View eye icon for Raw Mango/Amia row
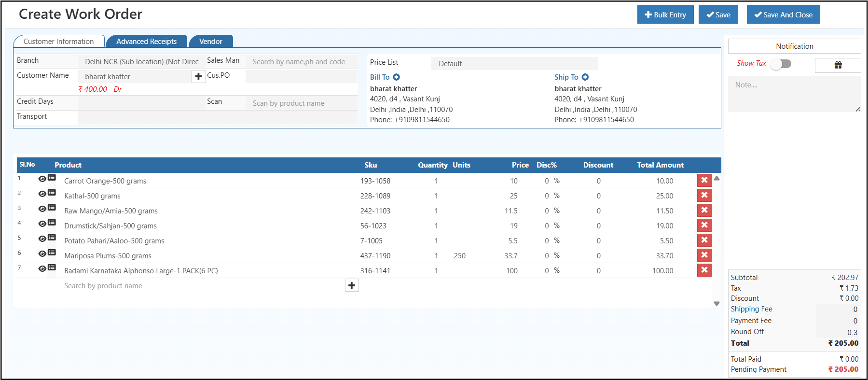The height and width of the screenshot is (380, 868). [42, 209]
